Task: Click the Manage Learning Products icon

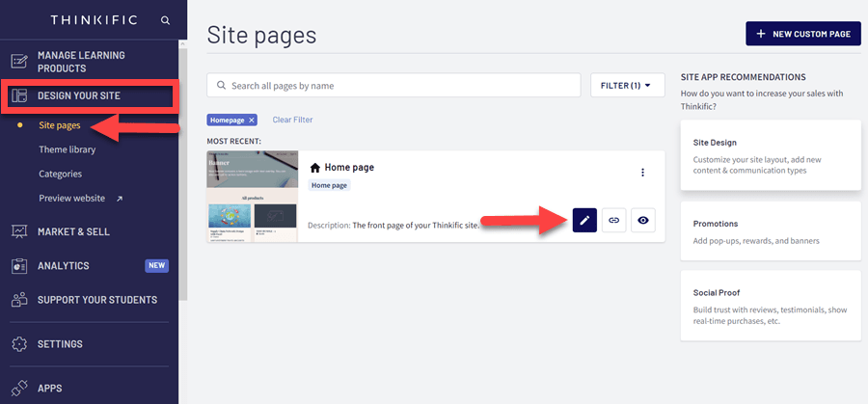Action: (x=18, y=62)
